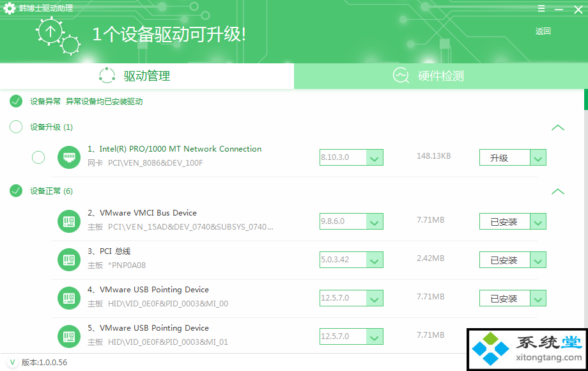Click 已安装 button for HID MI_00 pointing device
Viewport: 588px width, 371px height.
(x=505, y=298)
